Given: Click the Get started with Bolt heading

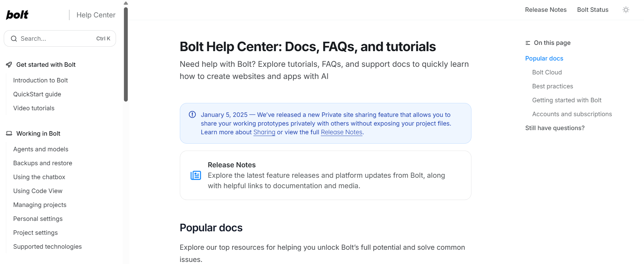Looking at the screenshot, I should [46, 65].
